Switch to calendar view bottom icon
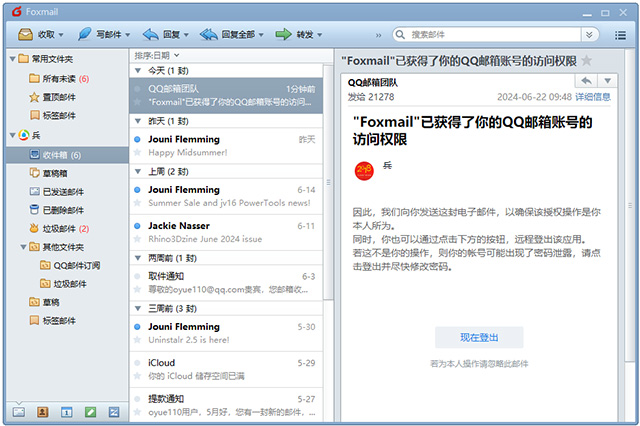Screen dimensions: 640x426 pos(67,412)
